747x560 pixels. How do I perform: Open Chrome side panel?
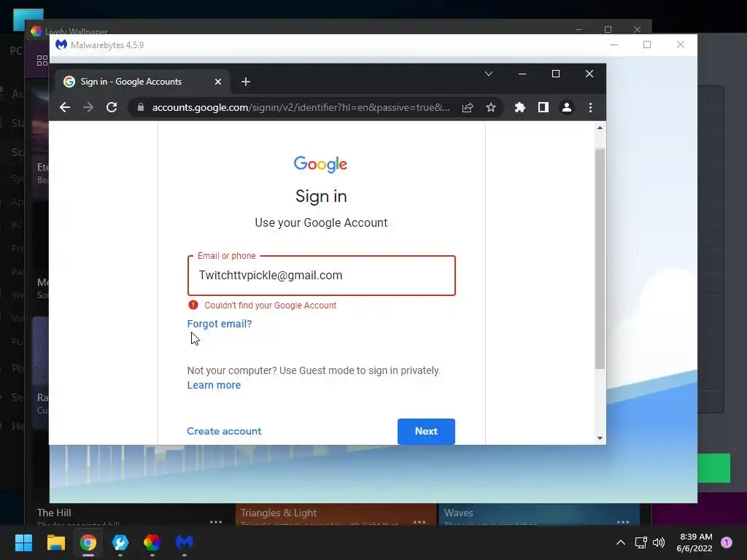[543, 108]
